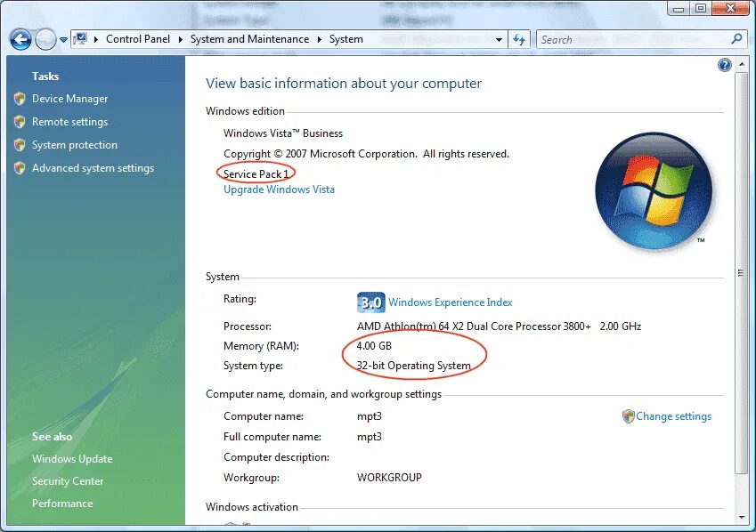Click the Service Pack 1 text
Image resolution: width=756 pixels, height=532 pixels.
[256, 174]
